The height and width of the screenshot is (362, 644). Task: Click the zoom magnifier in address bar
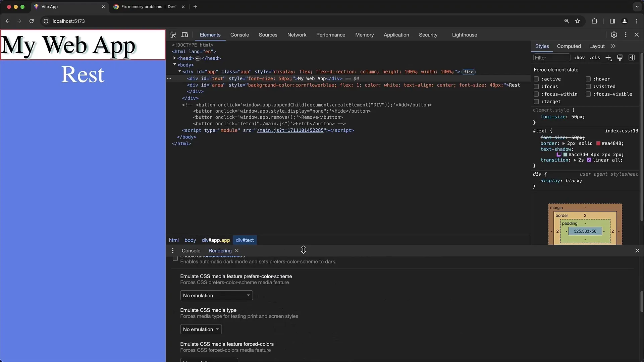(x=567, y=21)
